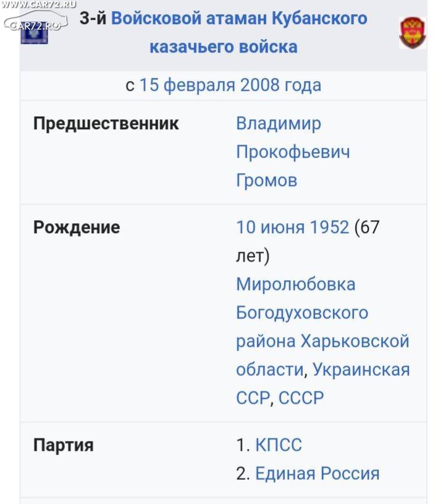Open the казачьего войска link text

[224, 46]
